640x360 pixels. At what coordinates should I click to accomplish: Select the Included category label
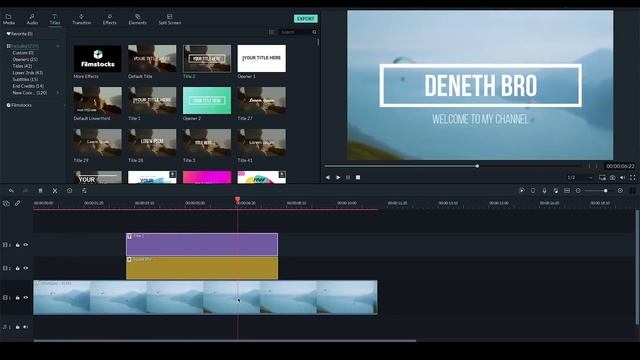(24, 46)
